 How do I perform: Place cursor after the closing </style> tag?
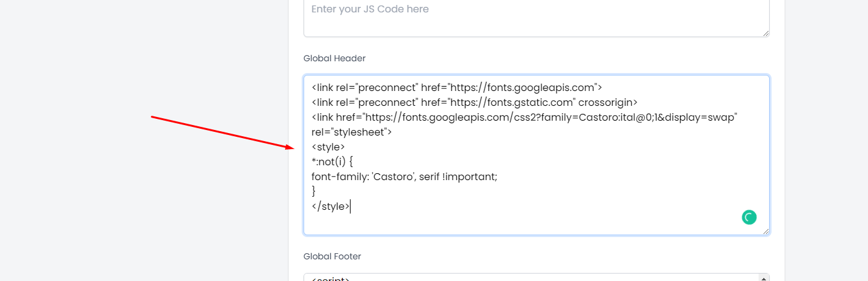click(x=350, y=206)
